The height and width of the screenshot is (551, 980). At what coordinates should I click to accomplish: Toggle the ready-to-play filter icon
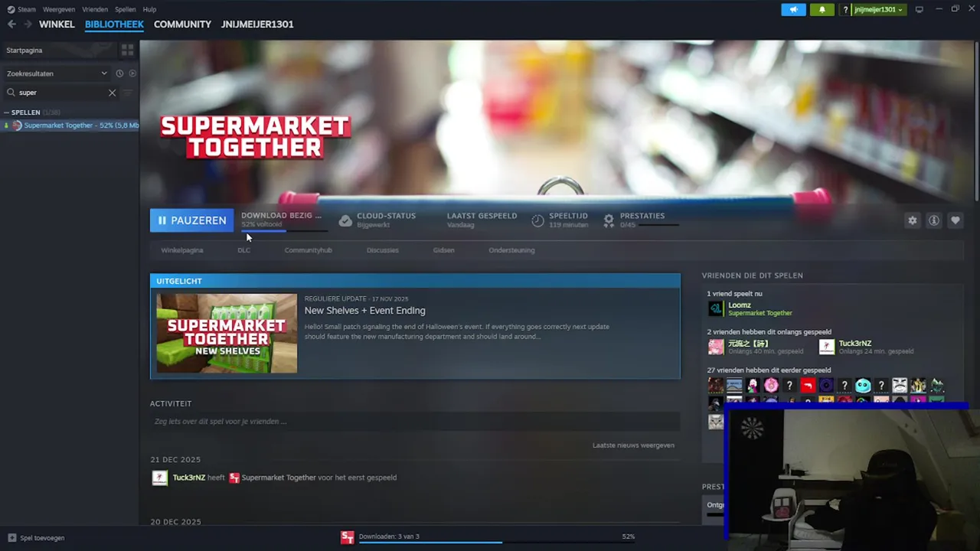tap(132, 73)
